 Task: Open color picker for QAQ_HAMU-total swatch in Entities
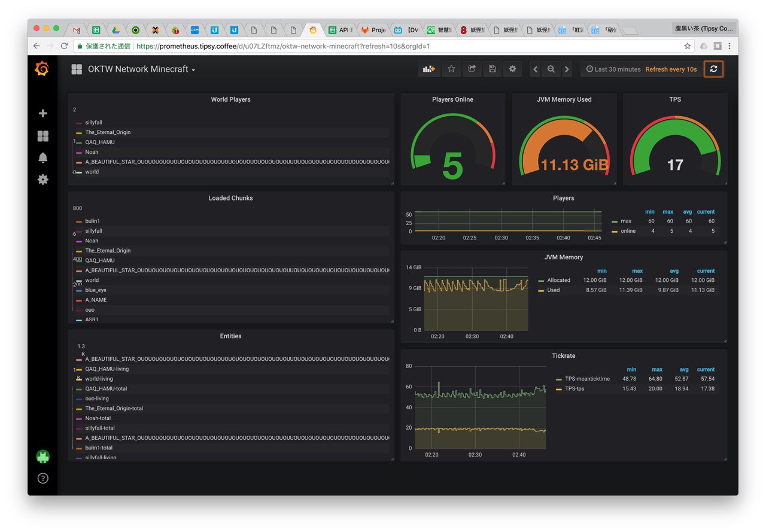79,389
